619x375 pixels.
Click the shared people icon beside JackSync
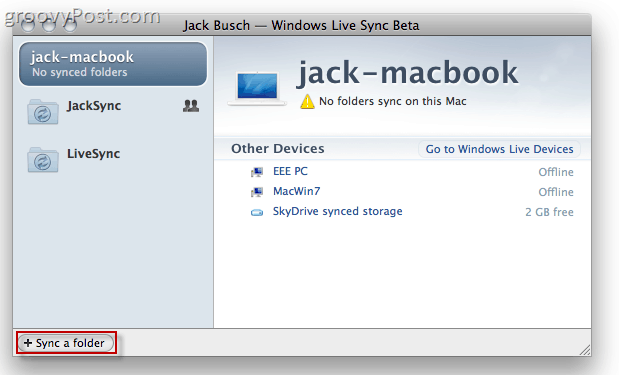pyautogui.click(x=191, y=105)
